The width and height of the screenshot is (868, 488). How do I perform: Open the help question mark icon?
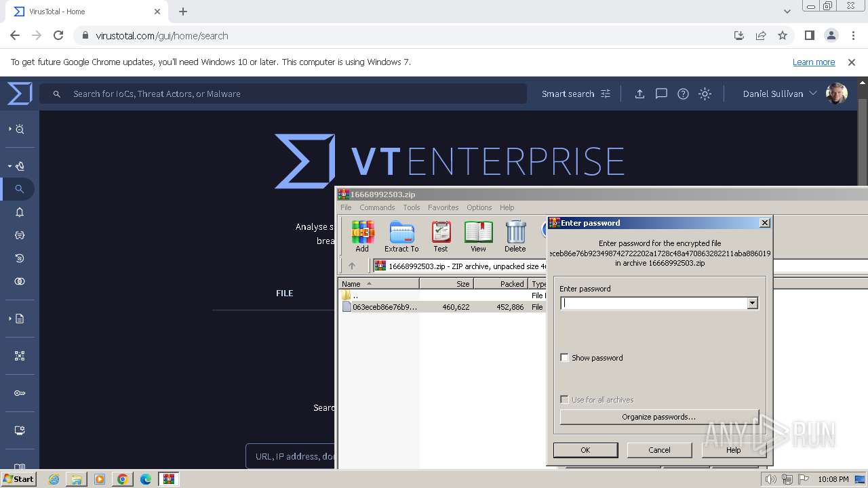(683, 94)
